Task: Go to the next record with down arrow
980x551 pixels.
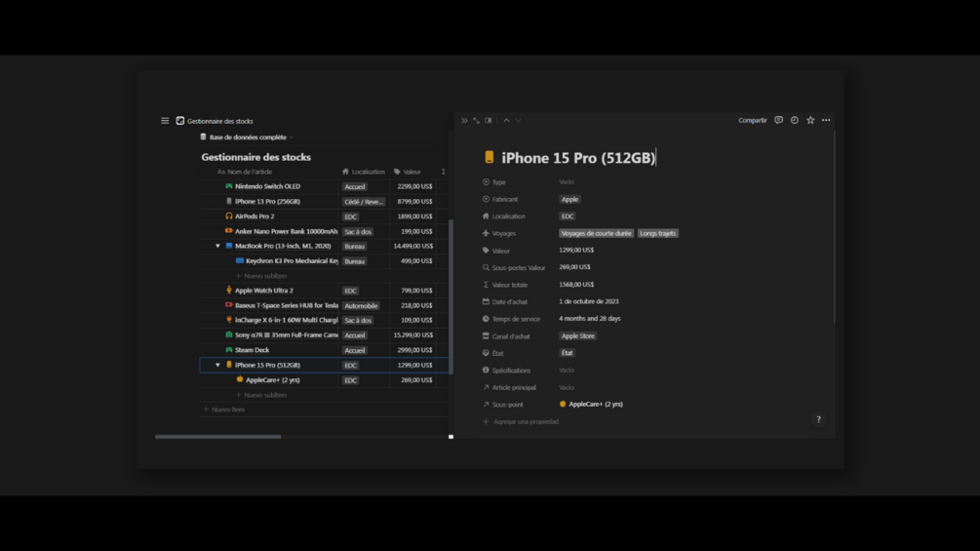Action: pos(518,121)
